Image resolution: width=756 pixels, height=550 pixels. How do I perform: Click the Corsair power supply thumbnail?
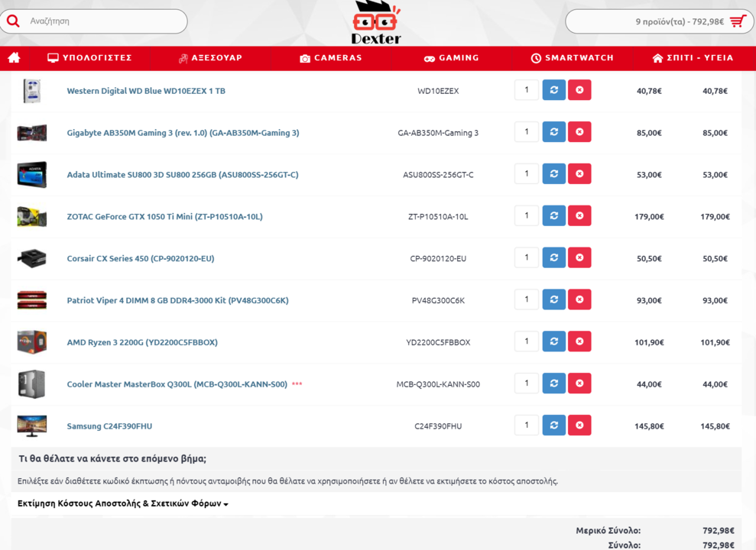[x=32, y=258]
